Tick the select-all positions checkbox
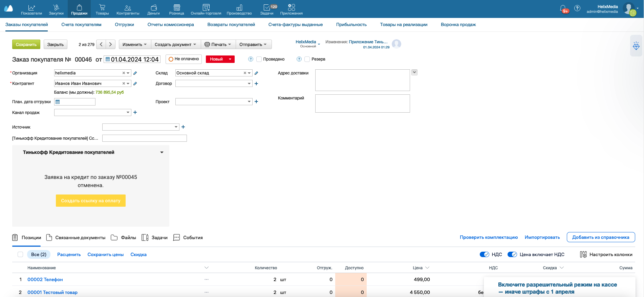644x297 pixels. pos(20,254)
